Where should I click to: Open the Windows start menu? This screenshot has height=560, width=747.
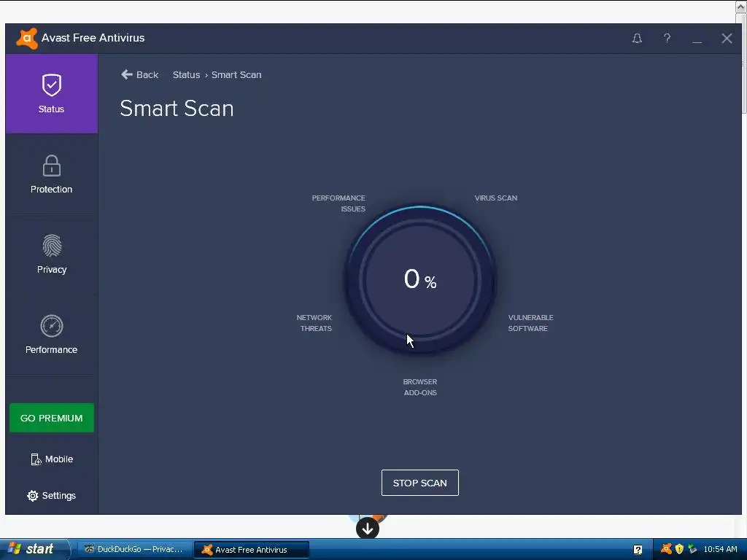(34, 549)
